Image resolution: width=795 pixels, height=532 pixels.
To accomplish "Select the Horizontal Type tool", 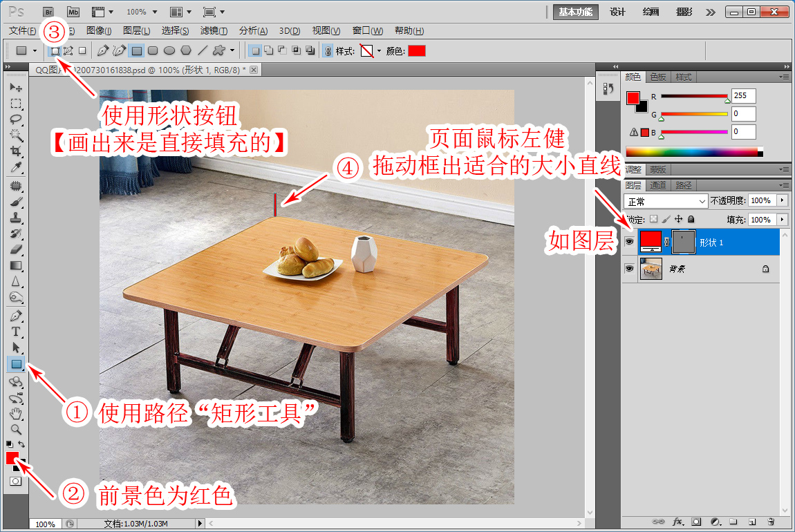I will pyautogui.click(x=16, y=332).
